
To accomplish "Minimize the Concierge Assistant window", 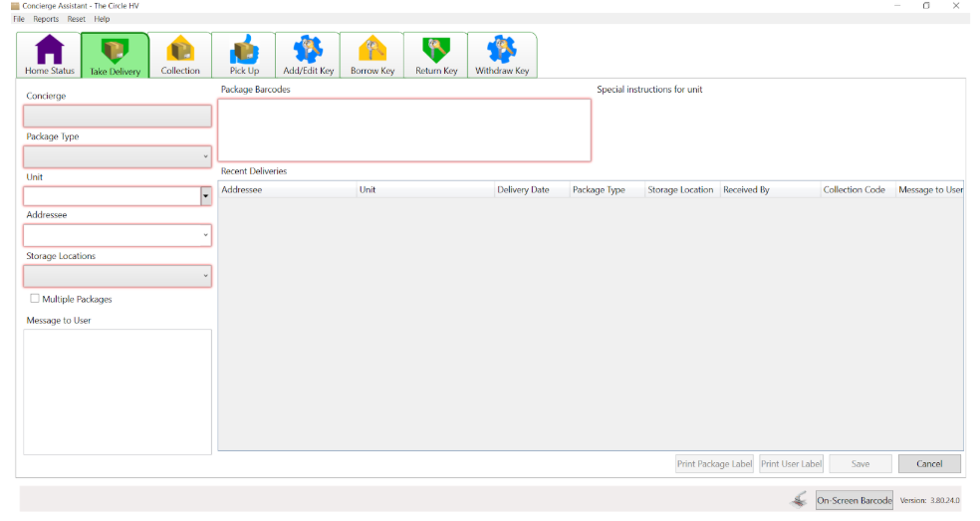I will pos(897,6).
